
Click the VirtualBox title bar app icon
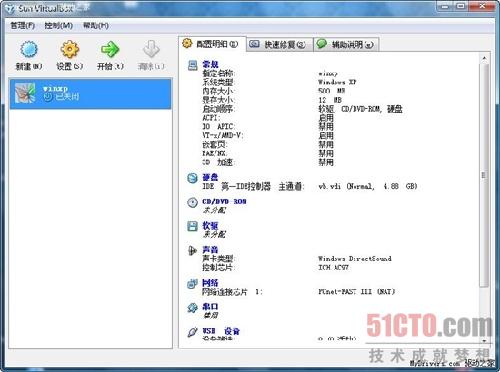tap(10, 9)
